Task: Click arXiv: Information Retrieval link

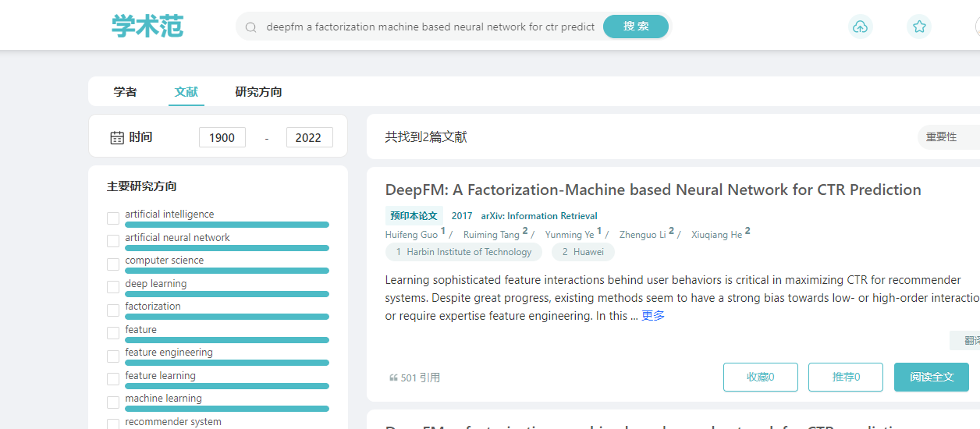Action: 539,216
